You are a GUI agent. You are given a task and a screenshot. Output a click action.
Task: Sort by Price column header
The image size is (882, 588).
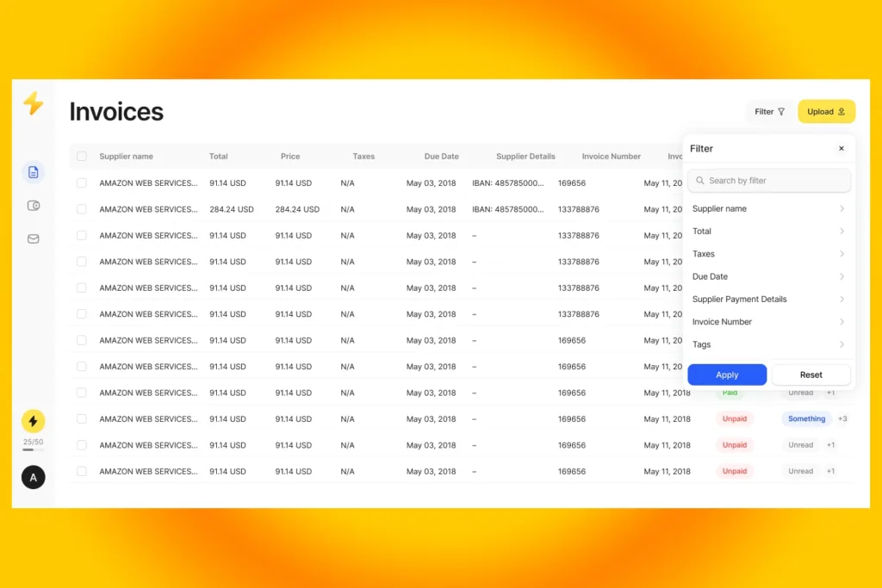[290, 157]
